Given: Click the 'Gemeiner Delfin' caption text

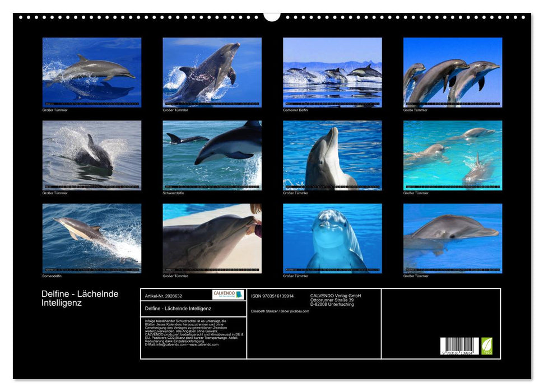Looking at the screenshot, I should 295,110.
